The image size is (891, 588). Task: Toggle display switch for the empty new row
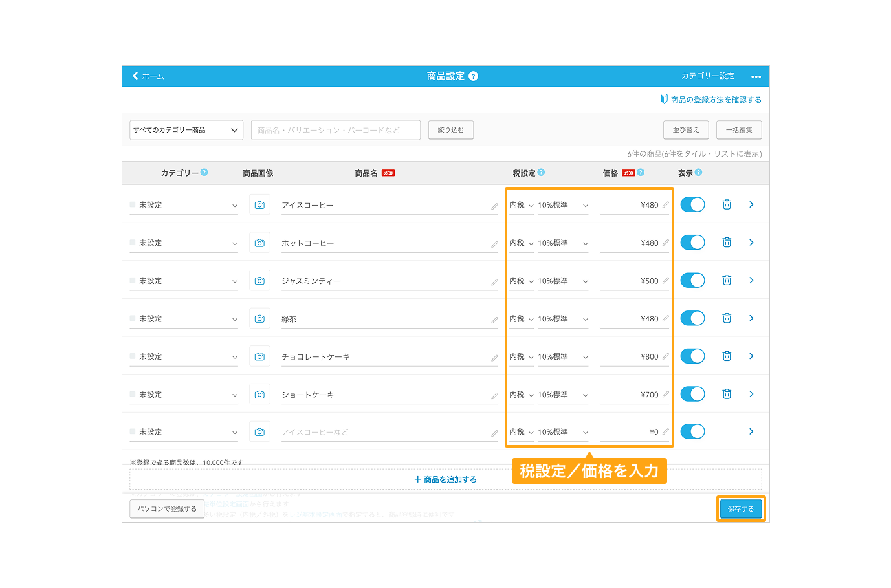692,431
